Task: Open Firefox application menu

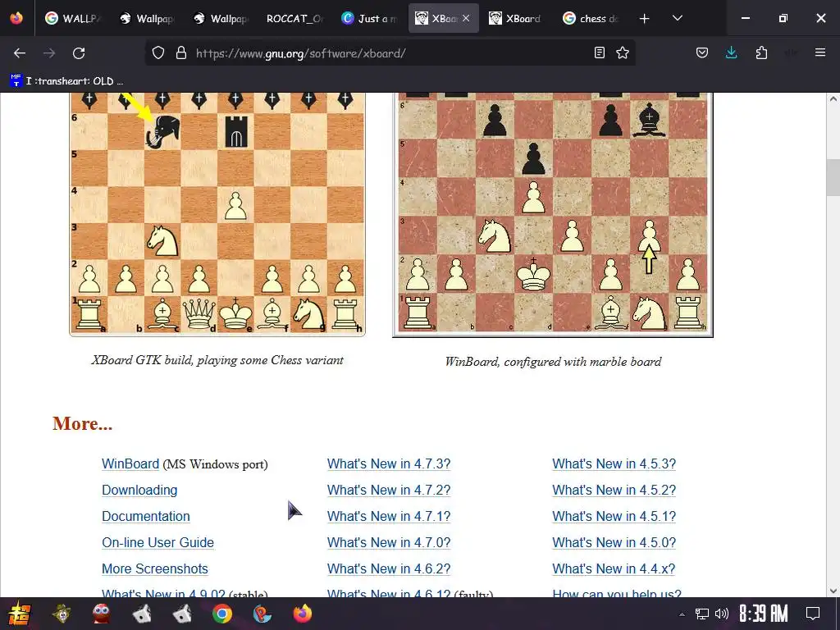Action: coord(820,52)
